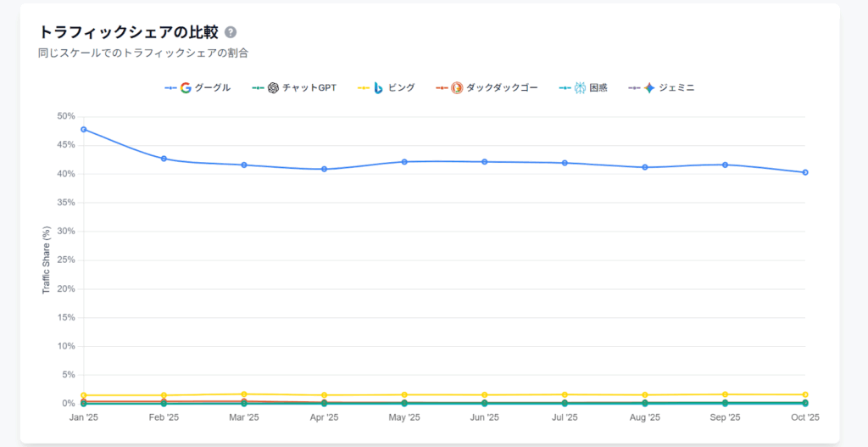The width and height of the screenshot is (868, 447).
Task: Toggle the ジェミニ series label
Action: (x=676, y=87)
